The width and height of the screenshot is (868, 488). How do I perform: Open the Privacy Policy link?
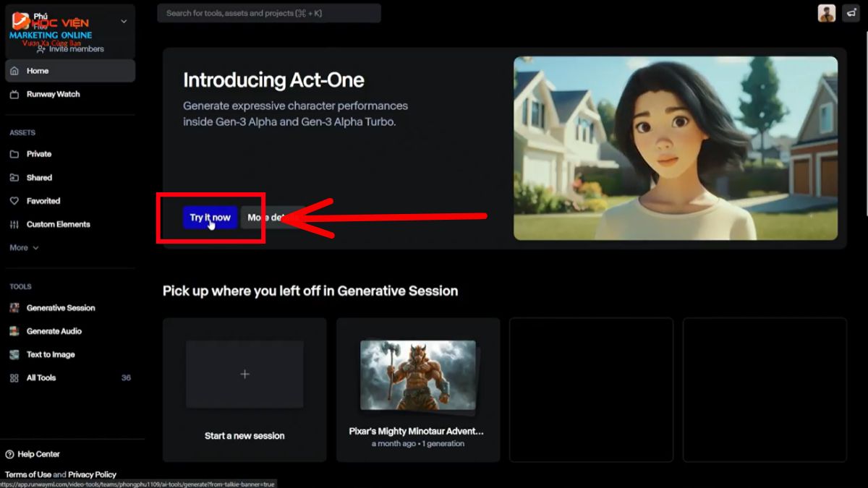pos(93,474)
